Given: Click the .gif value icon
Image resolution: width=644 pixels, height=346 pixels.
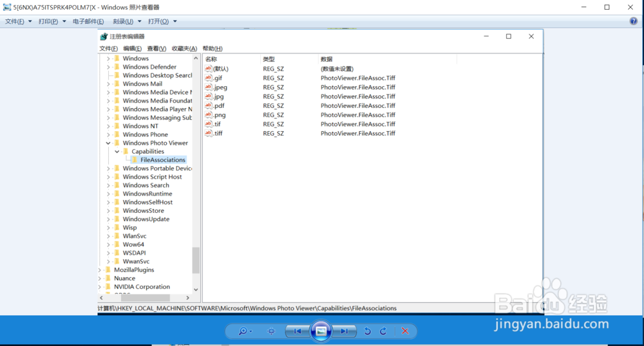Looking at the screenshot, I should [209, 78].
